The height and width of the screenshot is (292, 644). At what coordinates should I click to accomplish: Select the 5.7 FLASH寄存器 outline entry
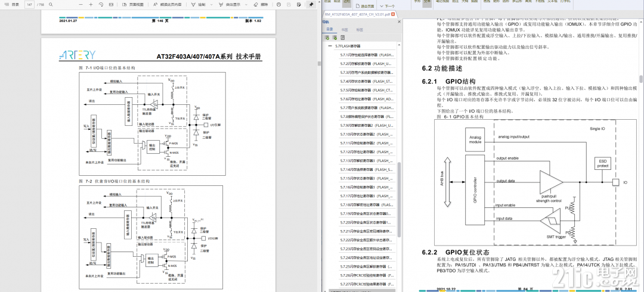pyautogui.click(x=348, y=46)
